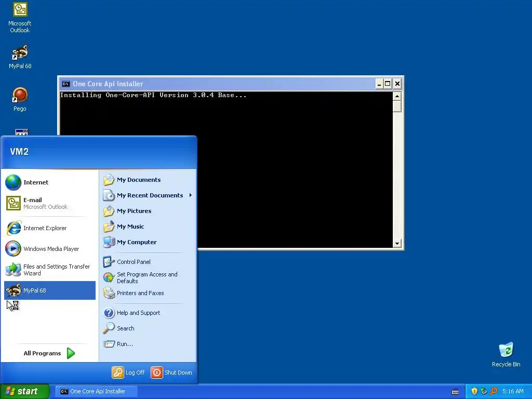
Task: Click the keyboard icon on the taskbar
Action: point(455,392)
